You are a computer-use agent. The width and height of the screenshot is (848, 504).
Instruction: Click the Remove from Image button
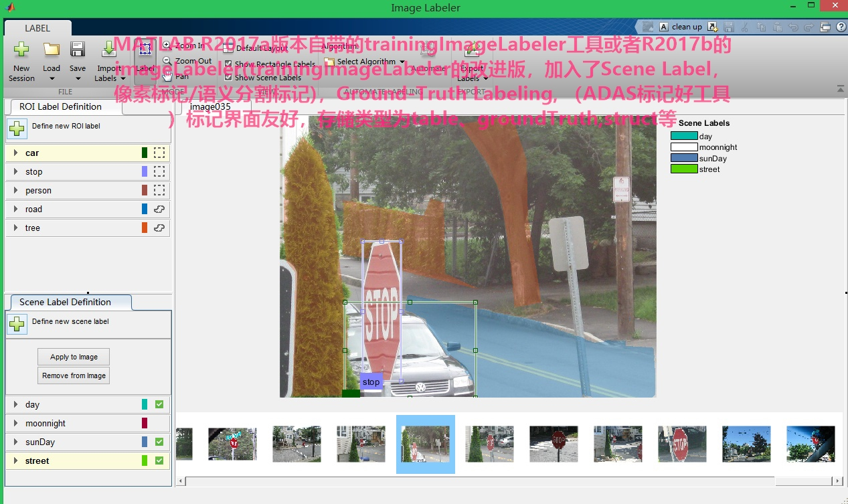(x=74, y=375)
